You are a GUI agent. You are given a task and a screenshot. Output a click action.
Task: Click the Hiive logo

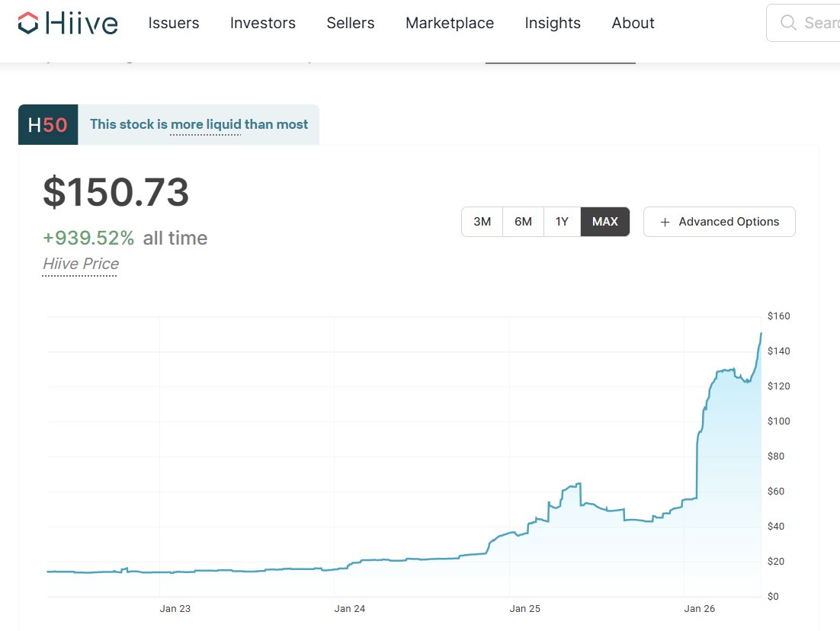pyautogui.click(x=68, y=23)
